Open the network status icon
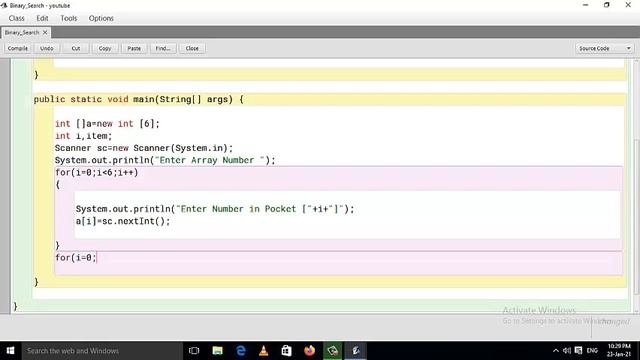The width and height of the screenshot is (640, 360). 578,351
